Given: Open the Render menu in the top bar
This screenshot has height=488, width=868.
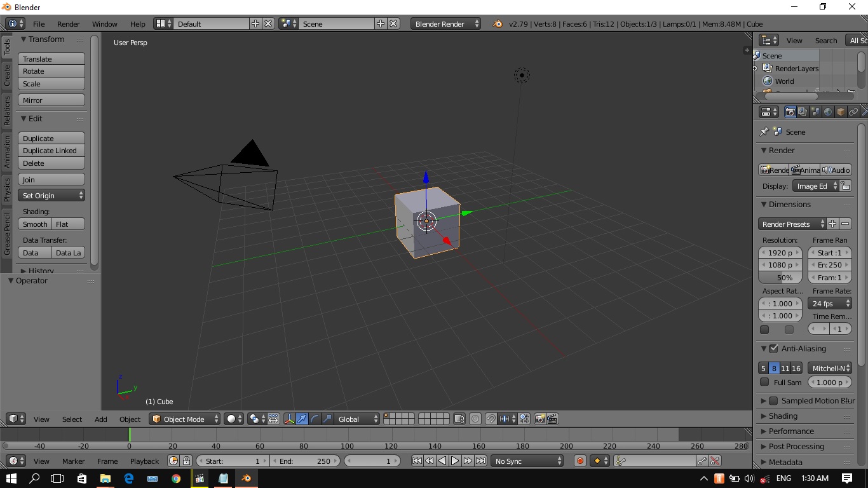Looking at the screenshot, I should 68,24.
